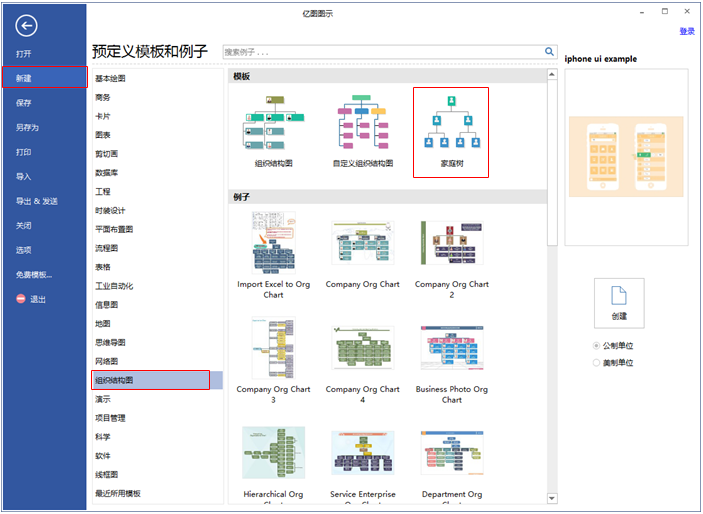Select 新建 in the sidebar
This screenshot has width=703, height=514.
click(x=44, y=77)
